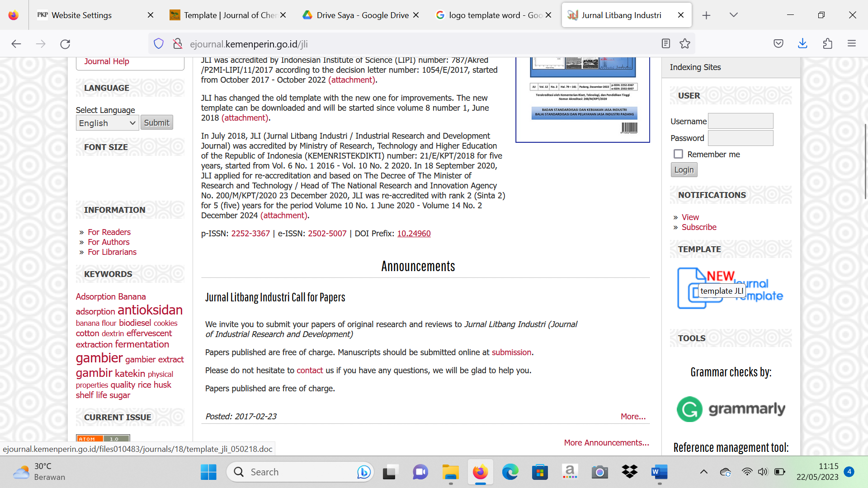Viewport: 868px width, 488px height.
Task: List all open tabs
Action: click(734, 15)
